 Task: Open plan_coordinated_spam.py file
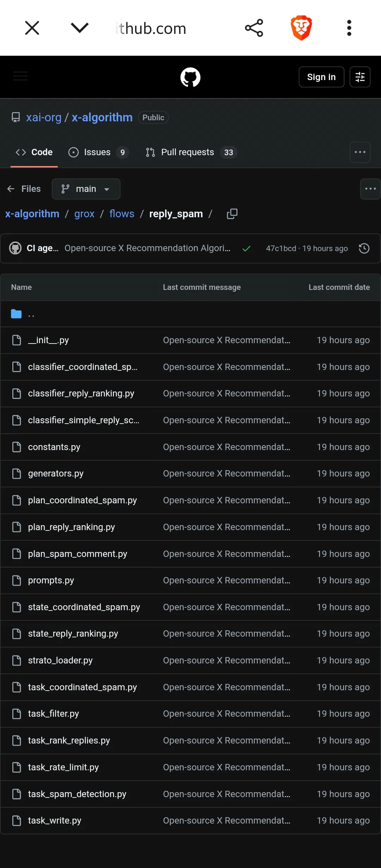click(83, 500)
